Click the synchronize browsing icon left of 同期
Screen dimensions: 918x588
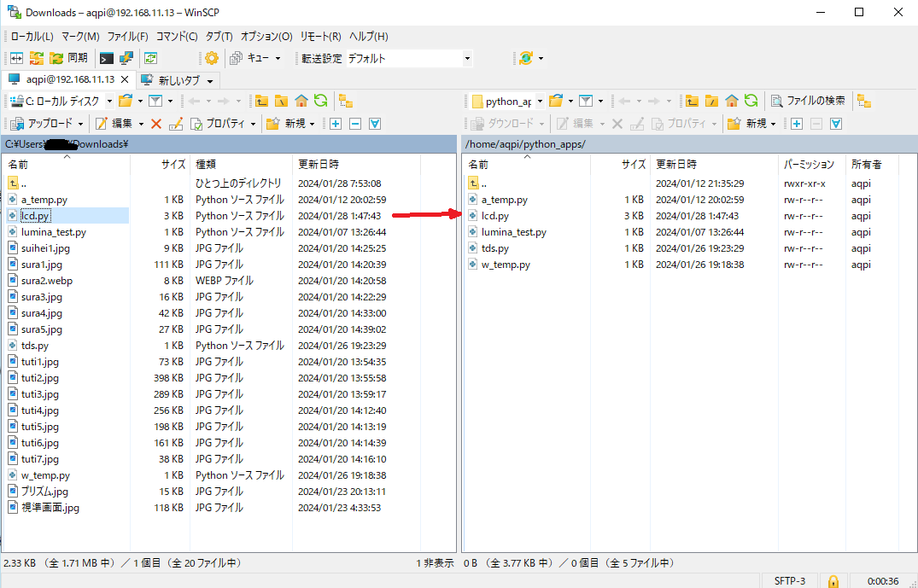[37, 58]
